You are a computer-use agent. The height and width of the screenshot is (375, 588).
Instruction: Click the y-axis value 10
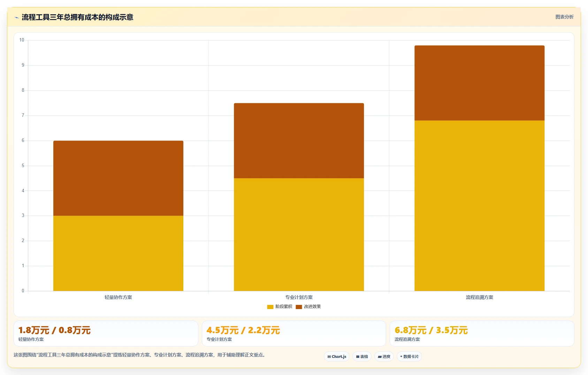(22, 40)
